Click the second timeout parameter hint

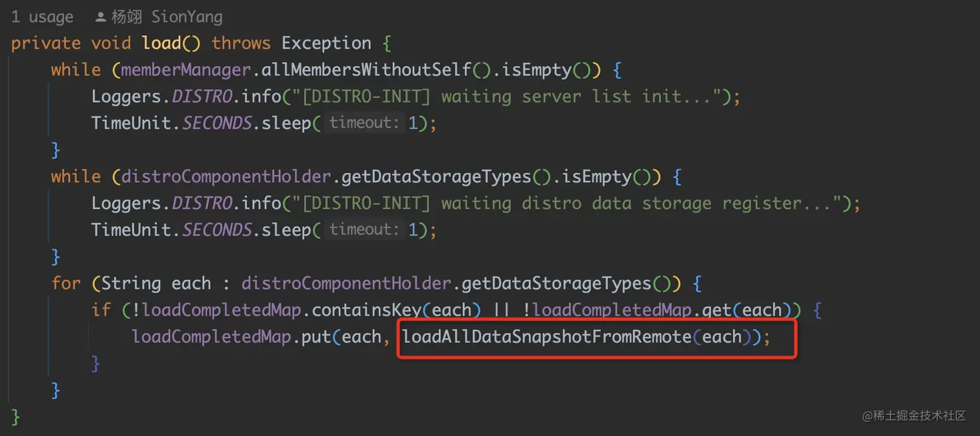coord(364,229)
